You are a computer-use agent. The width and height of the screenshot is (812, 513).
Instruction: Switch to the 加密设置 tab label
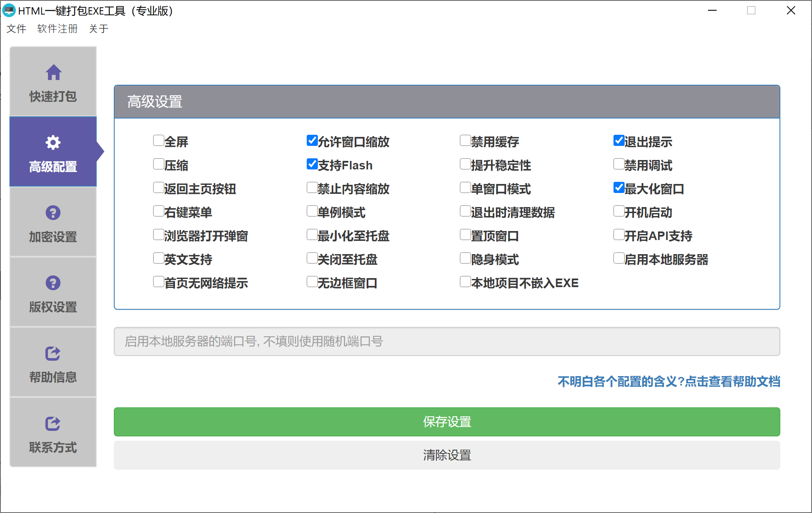(53, 237)
